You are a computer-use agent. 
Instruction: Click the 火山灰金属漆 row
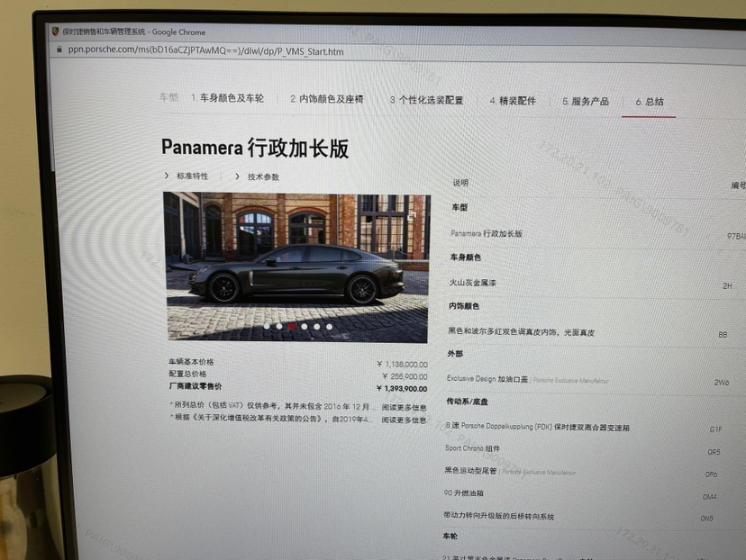pos(591,284)
